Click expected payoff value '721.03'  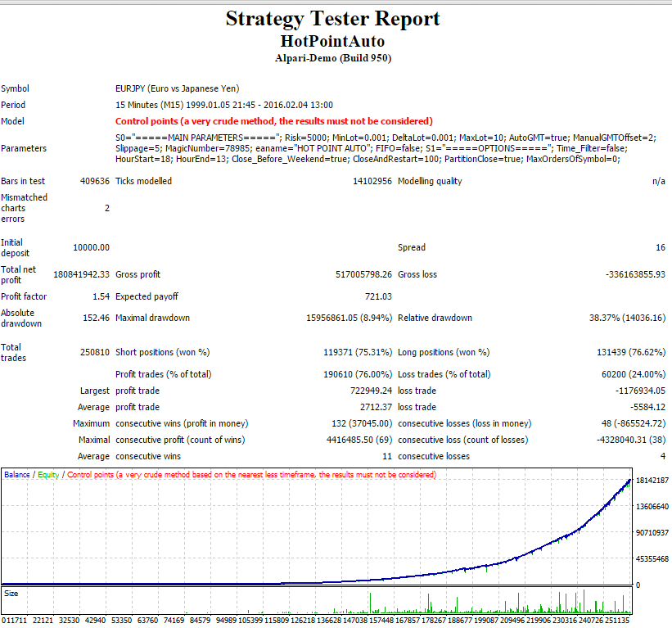pos(378,296)
